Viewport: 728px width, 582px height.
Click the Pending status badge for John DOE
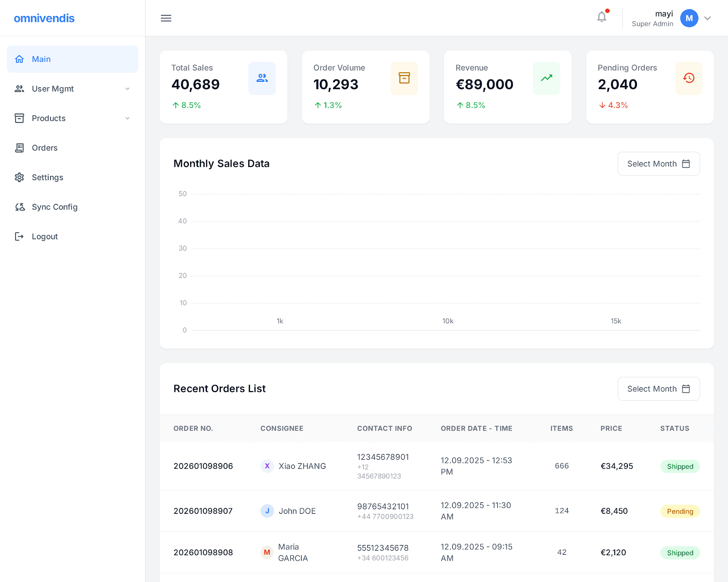pos(680,511)
